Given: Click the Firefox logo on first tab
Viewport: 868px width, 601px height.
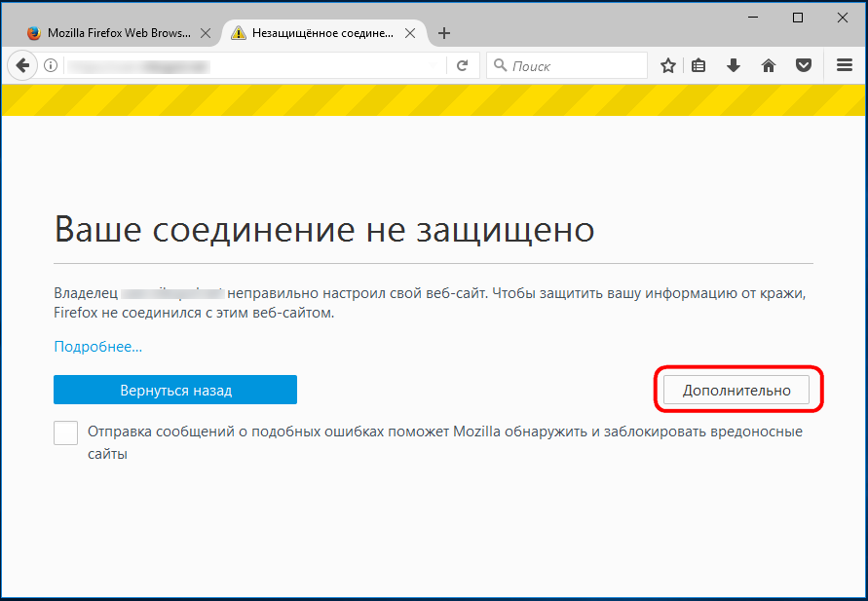Looking at the screenshot, I should point(34,33).
